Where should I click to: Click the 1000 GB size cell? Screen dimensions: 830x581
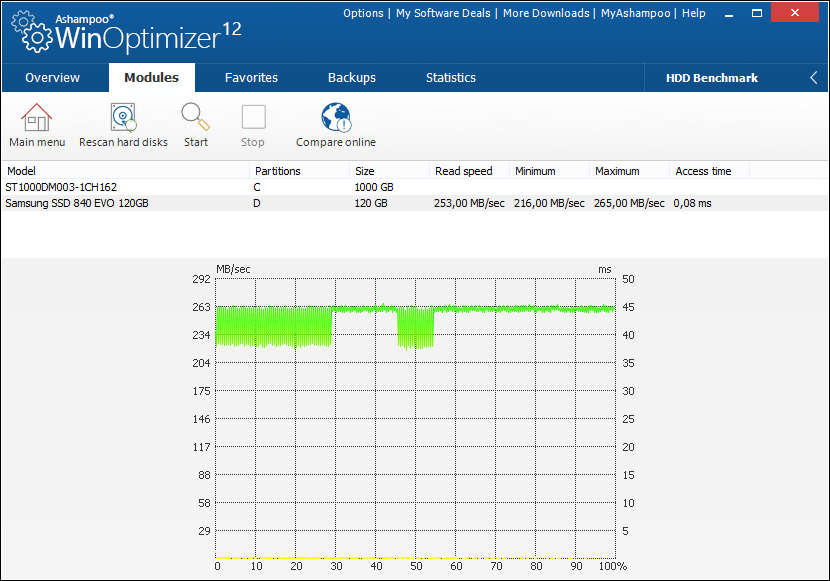click(374, 187)
